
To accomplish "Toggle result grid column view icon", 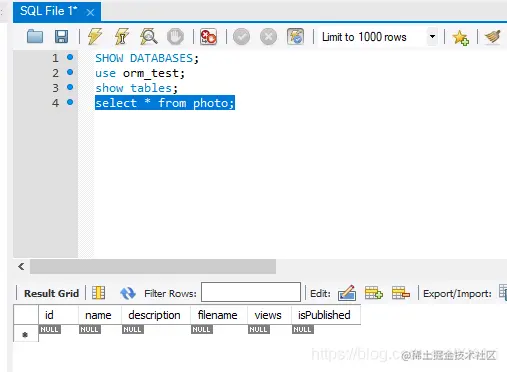I will point(98,293).
